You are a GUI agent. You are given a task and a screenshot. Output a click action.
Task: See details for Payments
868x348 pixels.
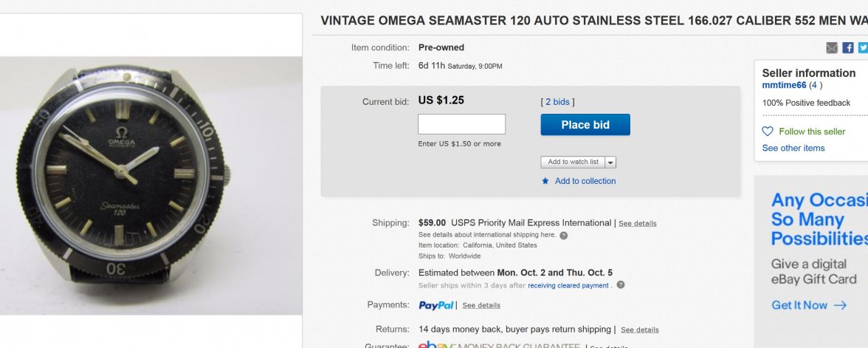(x=481, y=305)
